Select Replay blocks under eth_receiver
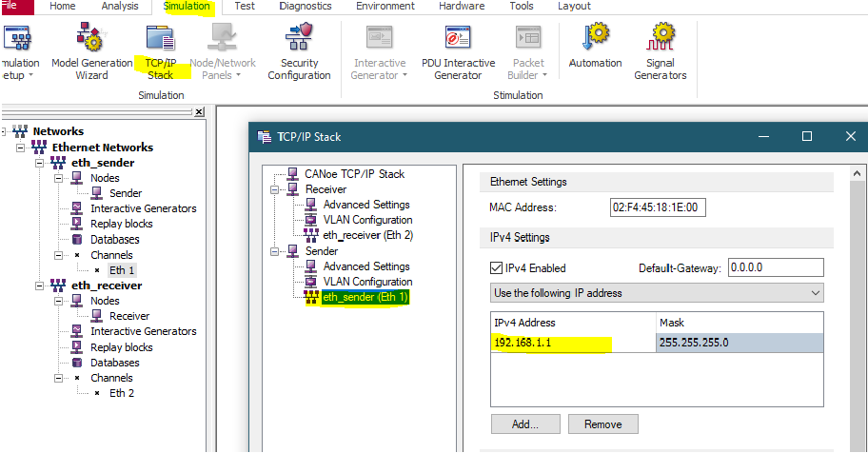The height and width of the screenshot is (453, 868). pos(121,347)
